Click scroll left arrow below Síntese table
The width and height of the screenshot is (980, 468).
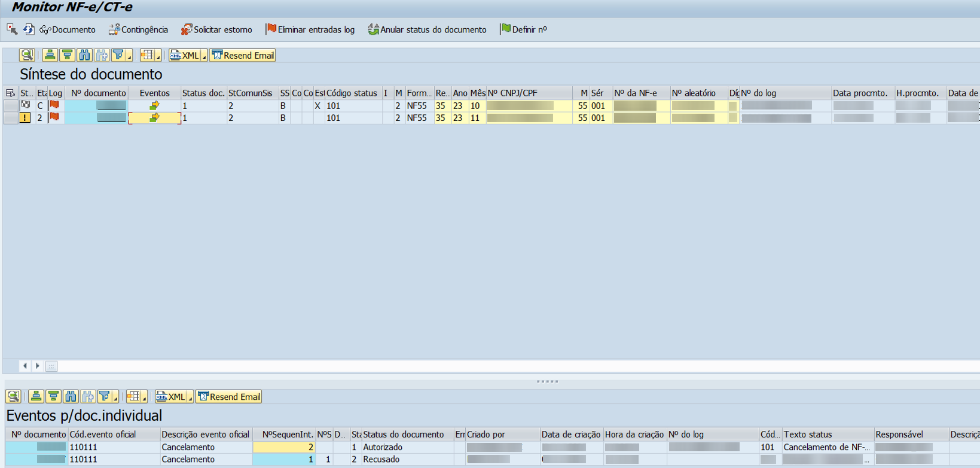pyautogui.click(x=25, y=366)
